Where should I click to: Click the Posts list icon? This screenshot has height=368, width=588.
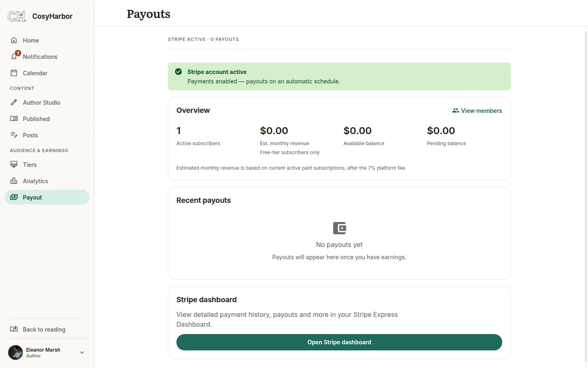tap(14, 135)
